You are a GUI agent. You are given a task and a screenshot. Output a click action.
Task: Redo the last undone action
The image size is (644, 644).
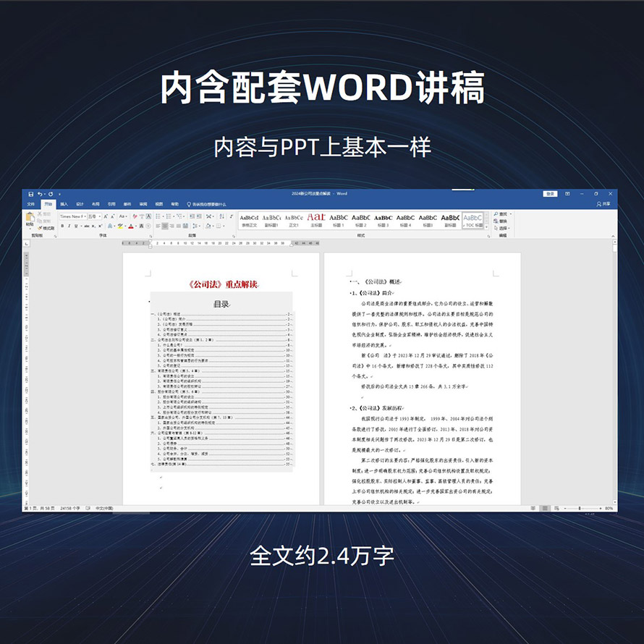pos(51,194)
